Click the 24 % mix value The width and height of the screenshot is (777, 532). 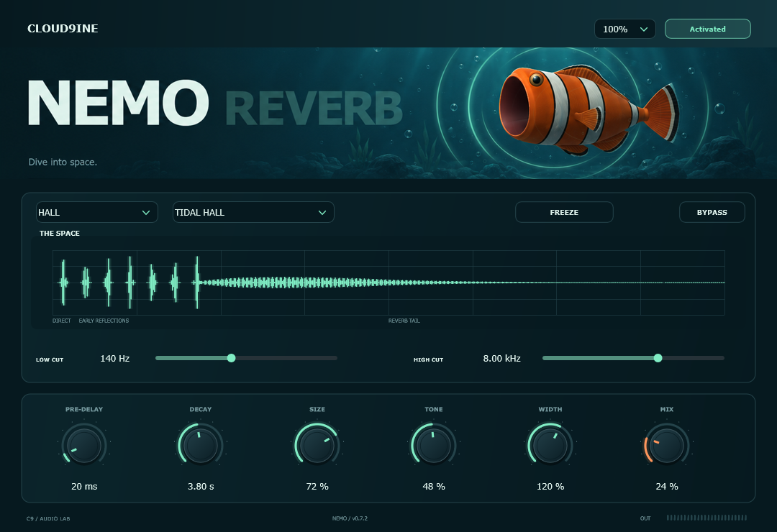[x=666, y=487]
